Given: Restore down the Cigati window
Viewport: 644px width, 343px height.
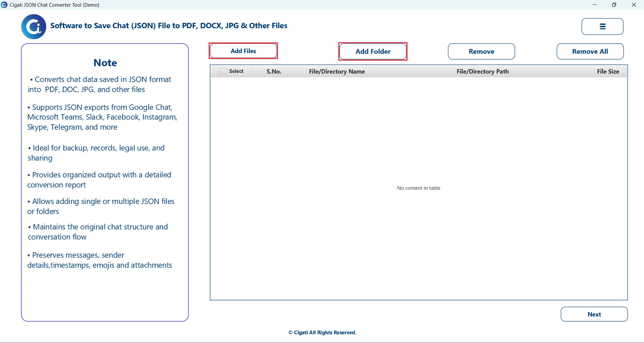Looking at the screenshot, I should (x=614, y=5).
